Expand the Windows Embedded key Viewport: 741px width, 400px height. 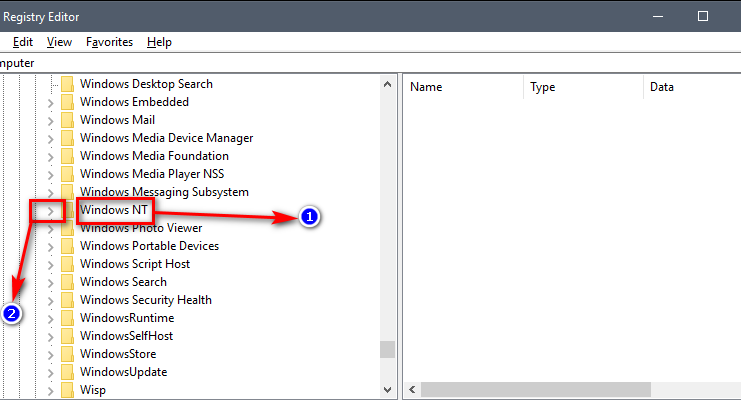[51, 103]
